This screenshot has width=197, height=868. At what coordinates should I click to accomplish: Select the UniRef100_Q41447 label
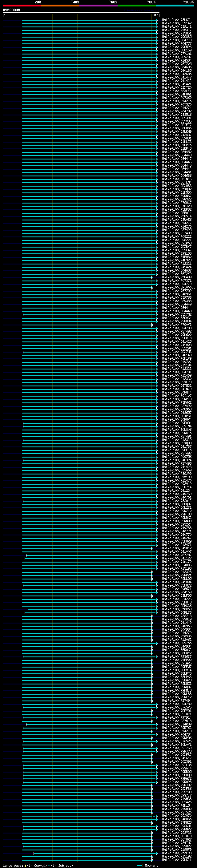(x=177, y=78)
